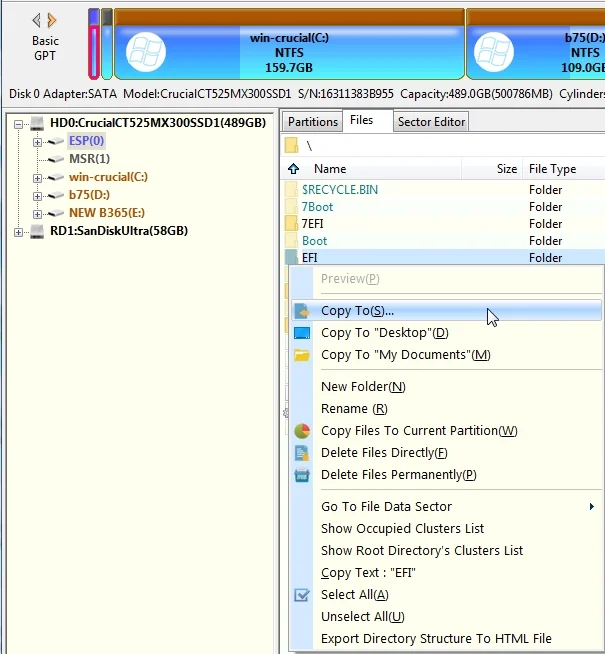
Task: Click the 7EFI folder icon
Action: coord(291,223)
